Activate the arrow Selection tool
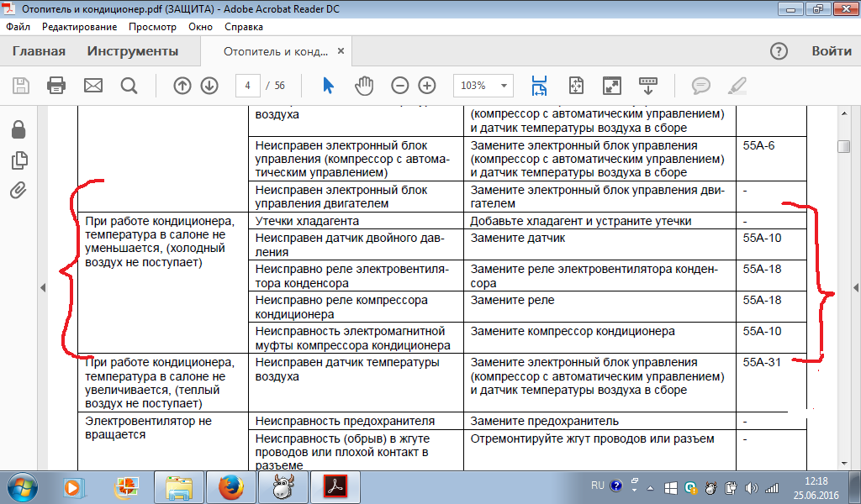This screenshot has width=861, height=504. 329,86
